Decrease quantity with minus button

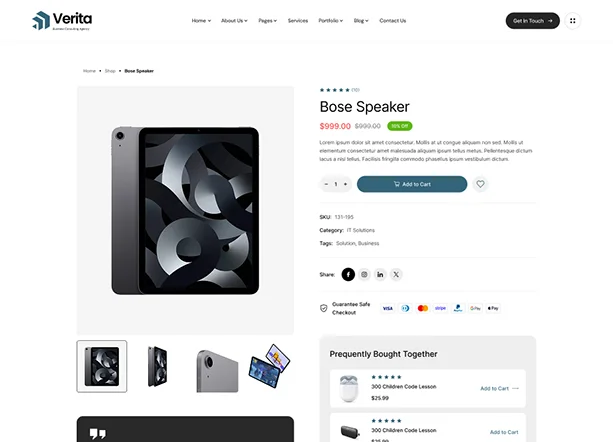pos(326,184)
